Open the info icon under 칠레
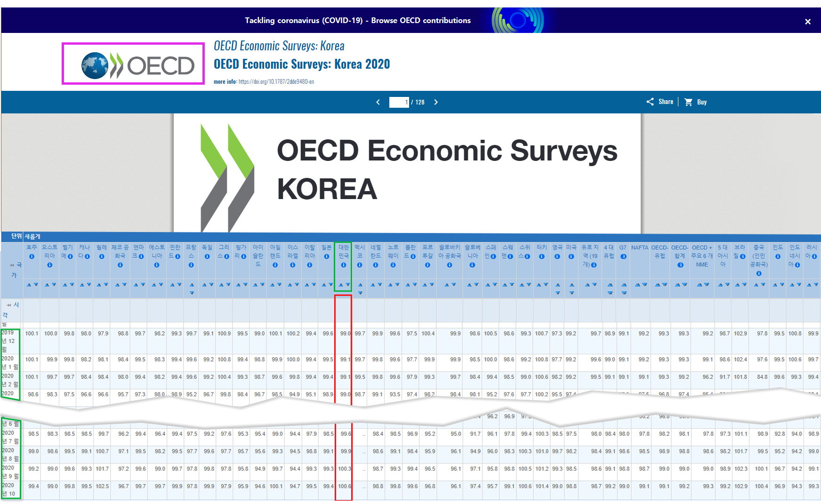The height and width of the screenshot is (504, 821). (x=102, y=256)
